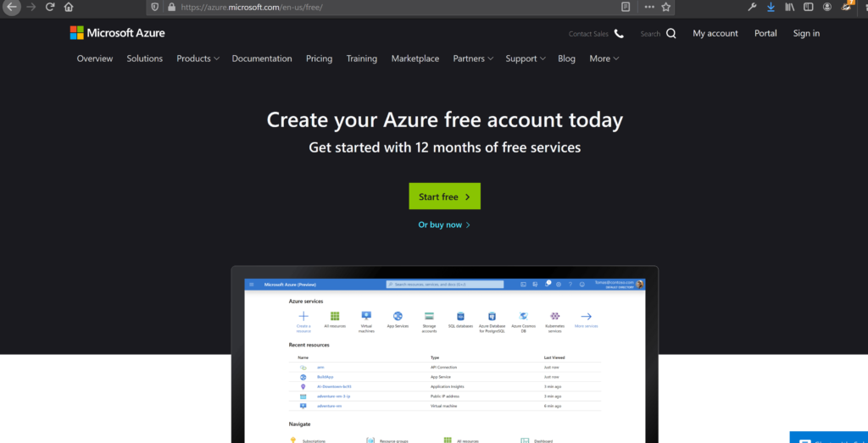Expand the Support dropdown menu
This screenshot has height=443, width=868.
click(526, 58)
